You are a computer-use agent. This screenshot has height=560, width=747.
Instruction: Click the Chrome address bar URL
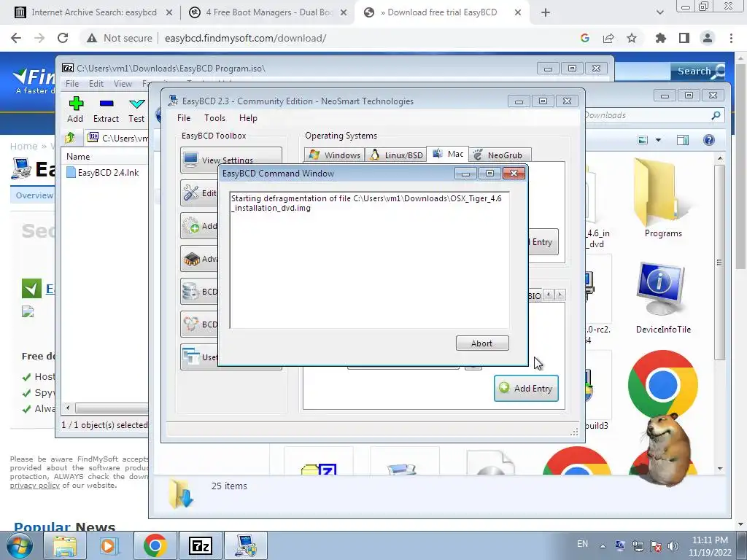[x=245, y=38]
